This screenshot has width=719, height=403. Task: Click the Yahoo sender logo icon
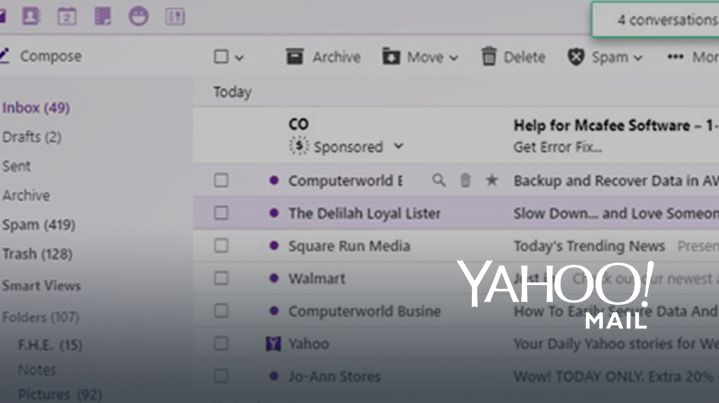pos(273,343)
